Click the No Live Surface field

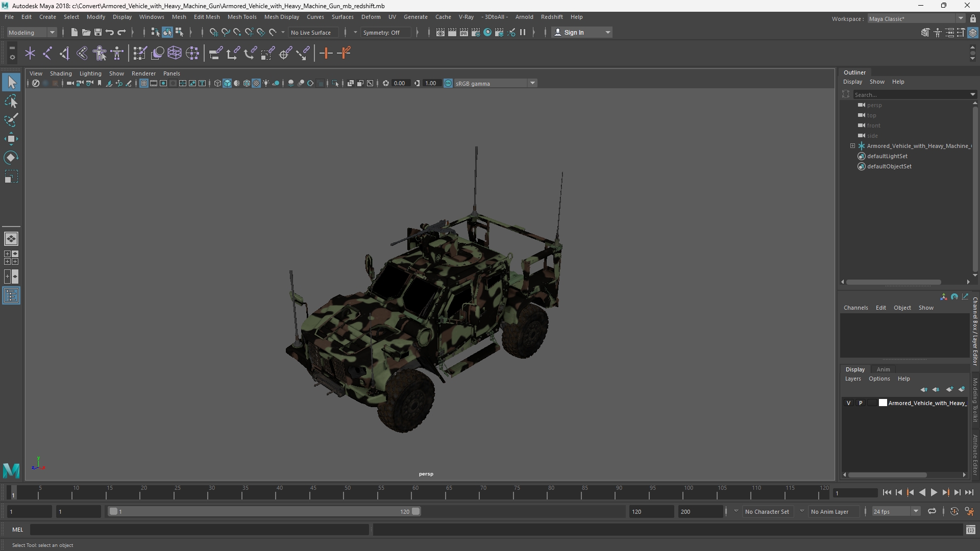point(313,32)
